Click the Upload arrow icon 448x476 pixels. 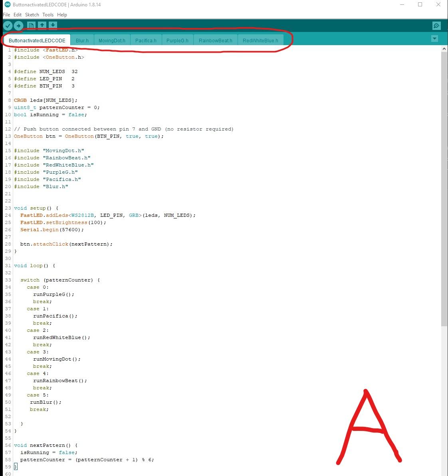click(18, 25)
